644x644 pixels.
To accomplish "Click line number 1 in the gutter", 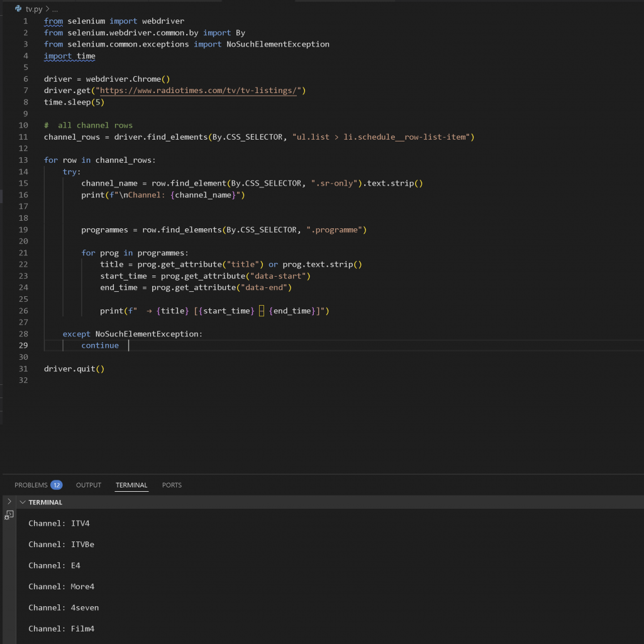I will pos(25,21).
